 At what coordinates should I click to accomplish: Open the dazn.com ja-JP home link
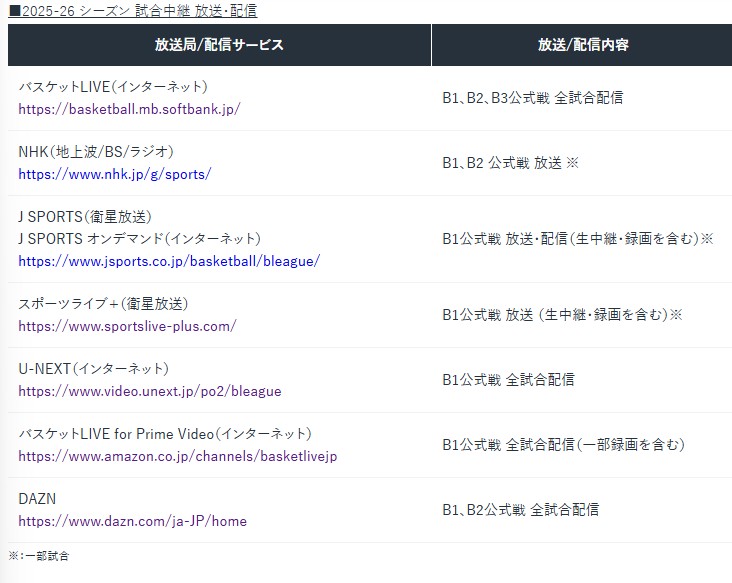pyautogui.click(x=133, y=521)
